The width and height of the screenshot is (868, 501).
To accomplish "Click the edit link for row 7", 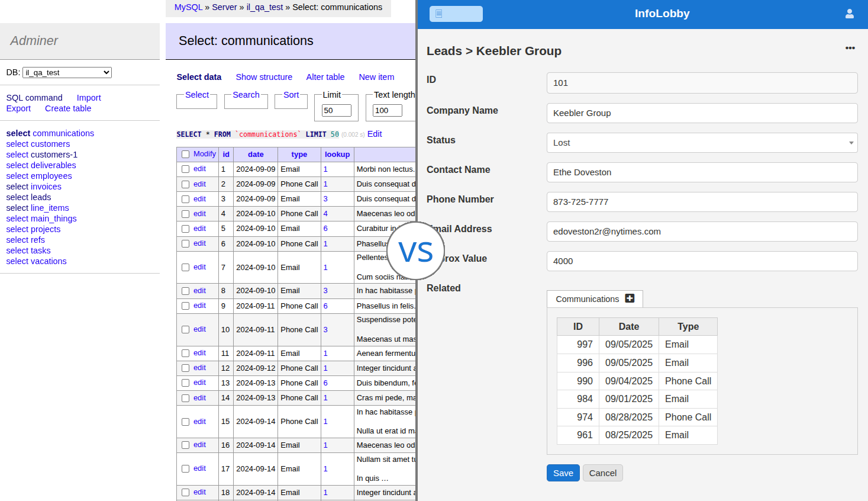I will tap(199, 266).
